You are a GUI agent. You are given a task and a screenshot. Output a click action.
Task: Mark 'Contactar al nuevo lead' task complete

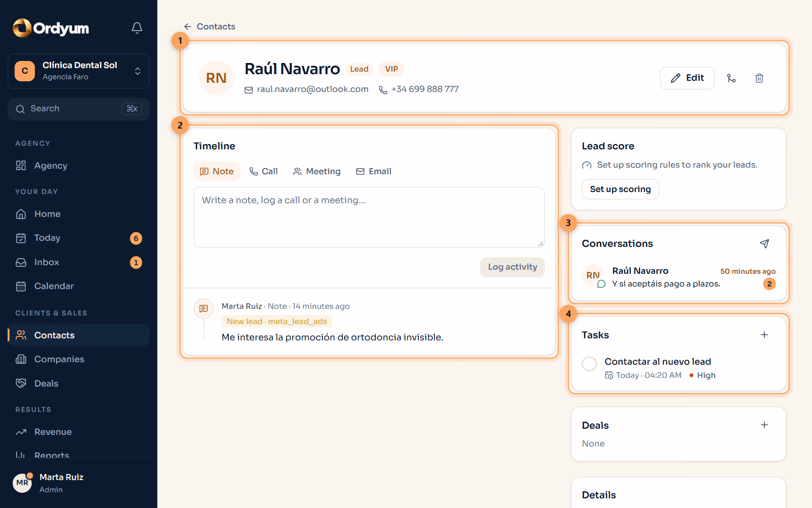click(x=589, y=364)
